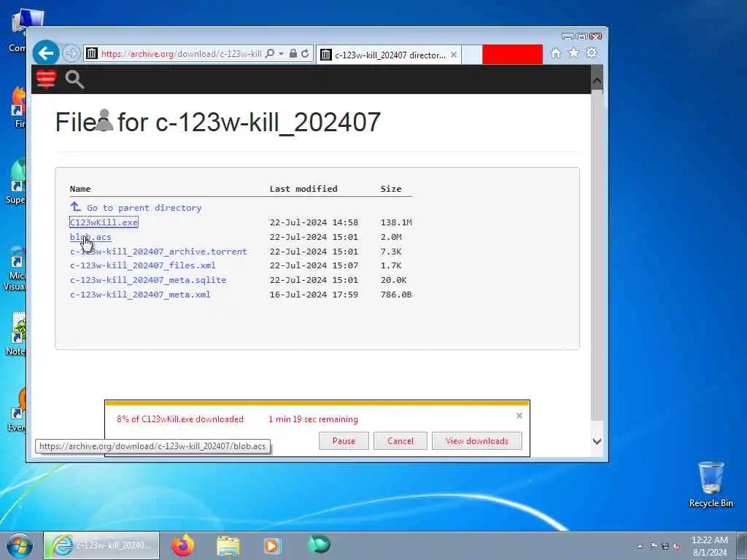Open c-123w-kill_202407_archive.torrent link
This screenshot has height=560, width=747.
pos(158,252)
